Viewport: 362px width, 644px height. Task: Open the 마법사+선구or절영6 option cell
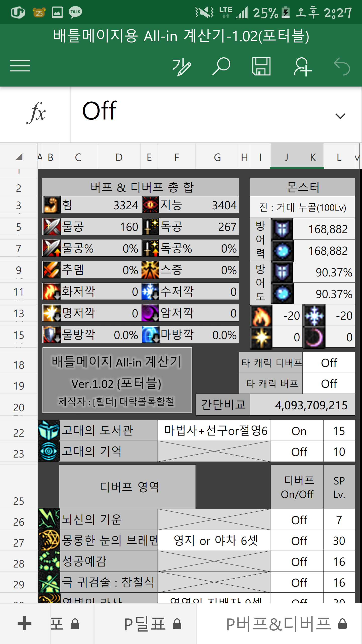coord(215,431)
